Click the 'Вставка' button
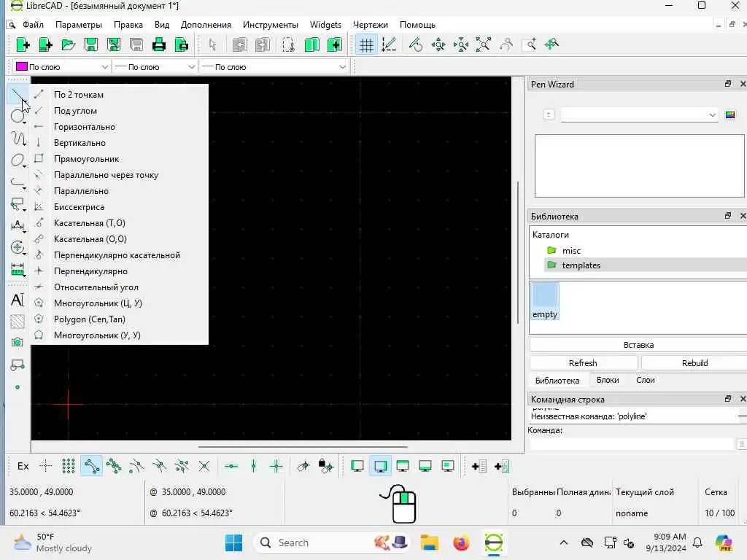The width and height of the screenshot is (747, 560). (638, 345)
